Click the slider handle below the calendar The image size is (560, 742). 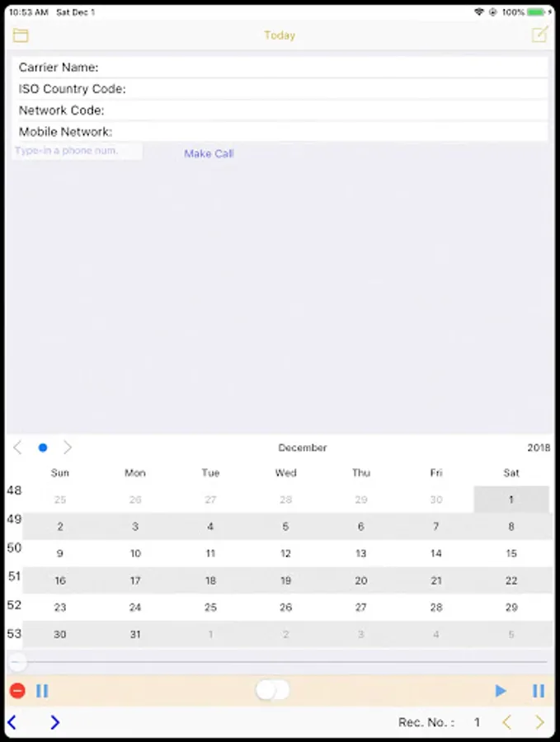coord(17,662)
